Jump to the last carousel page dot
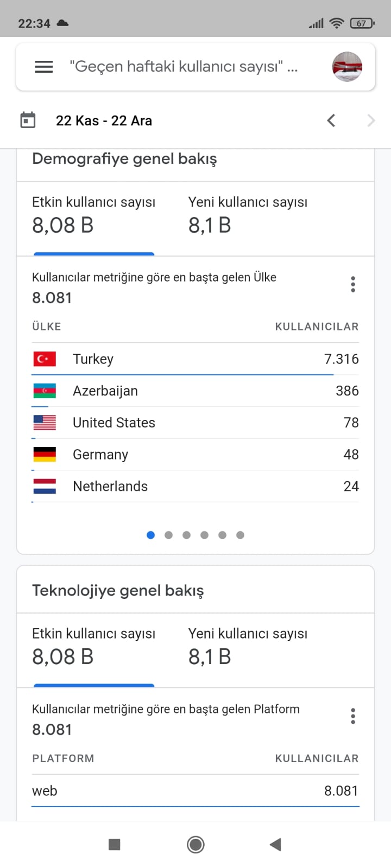 pyautogui.click(x=240, y=535)
